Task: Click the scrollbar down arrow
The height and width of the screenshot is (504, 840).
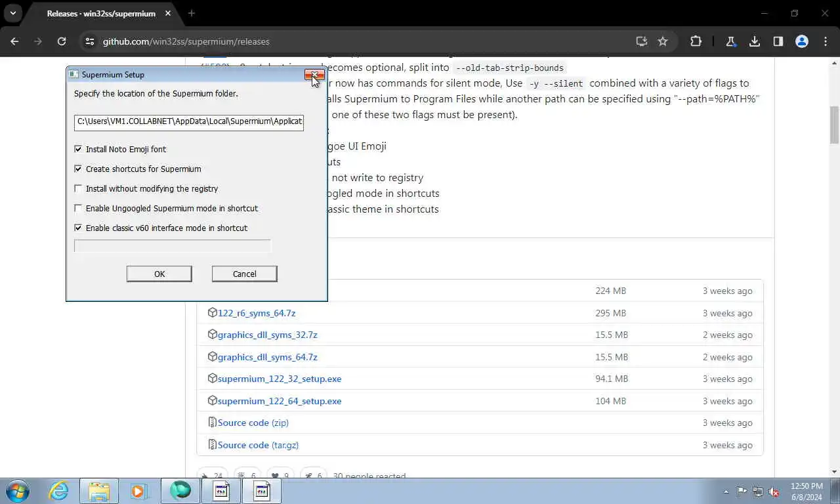Action: [x=835, y=471]
